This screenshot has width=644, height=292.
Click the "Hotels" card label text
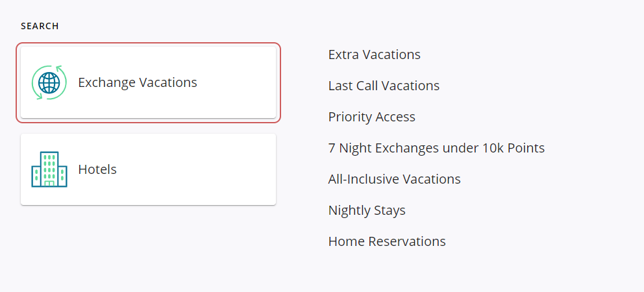click(97, 169)
